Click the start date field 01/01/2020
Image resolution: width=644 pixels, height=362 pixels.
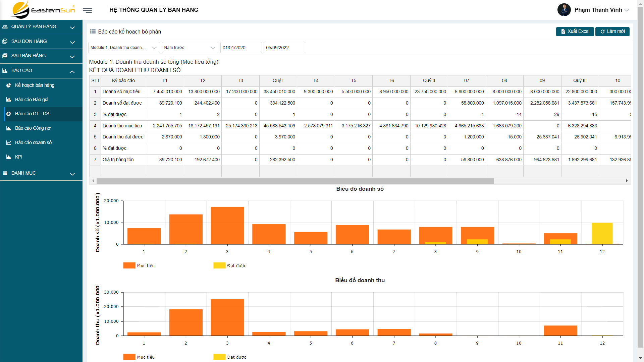pyautogui.click(x=240, y=48)
